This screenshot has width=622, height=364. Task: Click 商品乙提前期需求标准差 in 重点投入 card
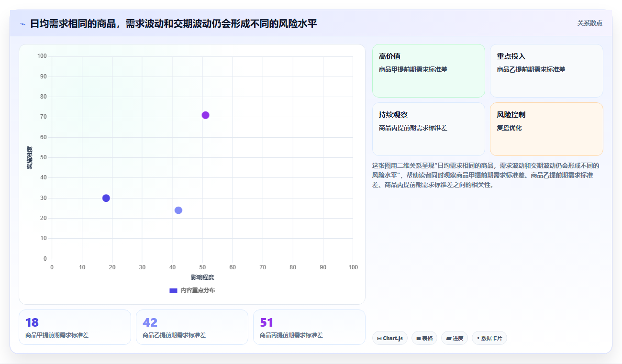(531, 69)
